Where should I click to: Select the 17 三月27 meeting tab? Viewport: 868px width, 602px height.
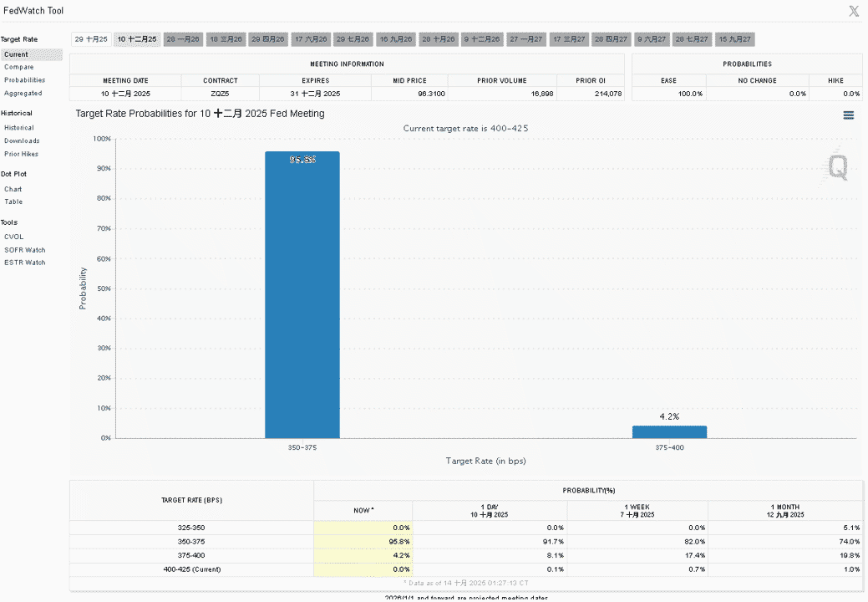point(569,39)
